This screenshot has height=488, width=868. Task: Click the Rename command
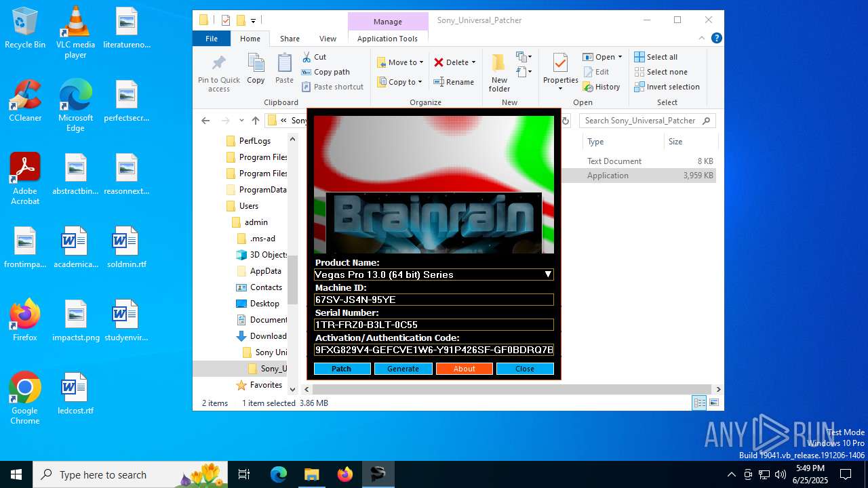(454, 82)
